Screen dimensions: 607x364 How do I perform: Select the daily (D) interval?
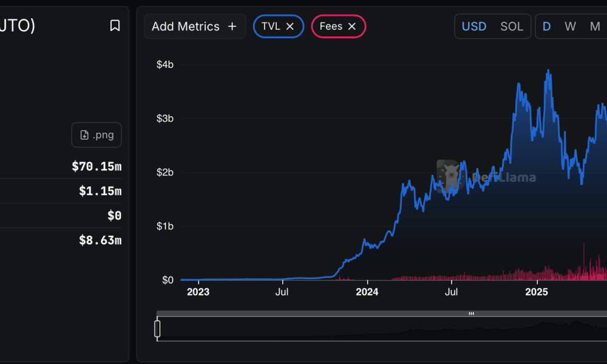click(x=547, y=27)
